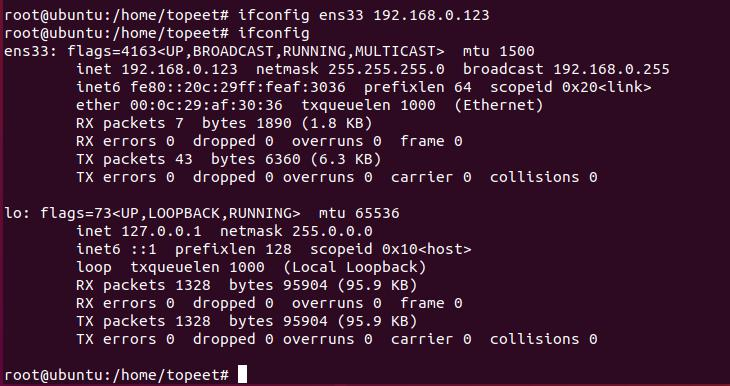Click the ens33 interface name
The height and width of the screenshot is (386, 730).
click(27, 51)
